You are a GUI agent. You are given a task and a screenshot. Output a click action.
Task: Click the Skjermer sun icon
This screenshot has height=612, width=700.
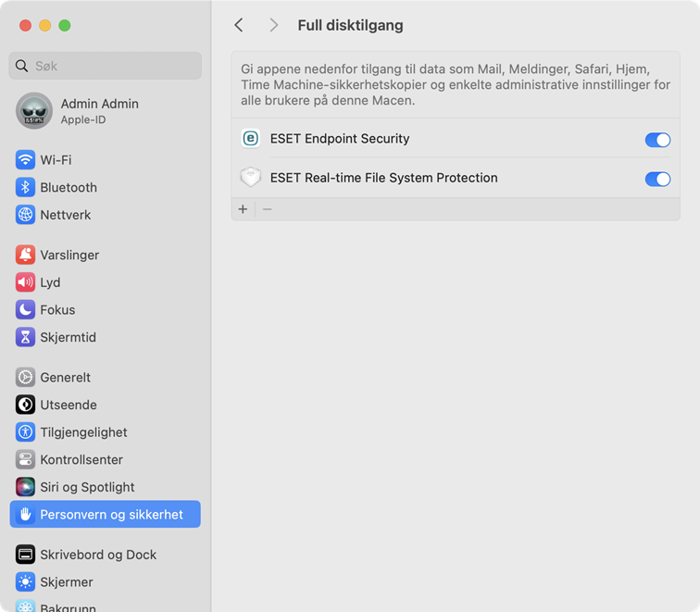tap(25, 582)
